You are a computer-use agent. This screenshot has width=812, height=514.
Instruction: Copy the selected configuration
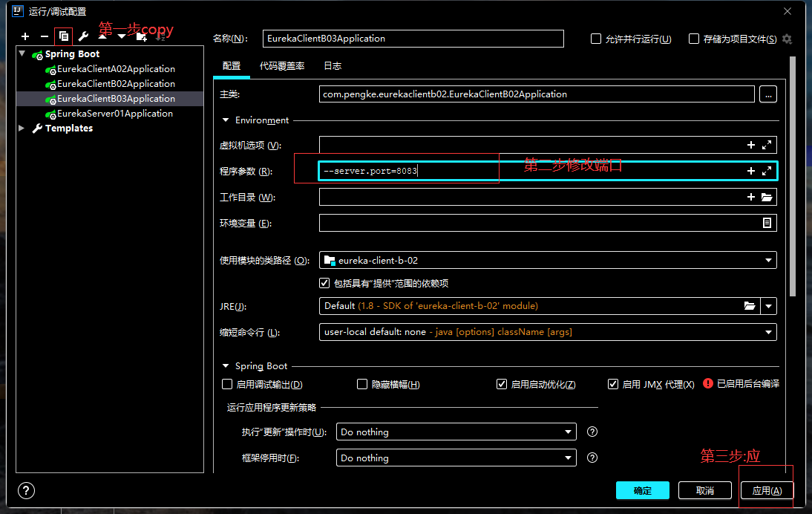pyautogui.click(x=64, y=36)
